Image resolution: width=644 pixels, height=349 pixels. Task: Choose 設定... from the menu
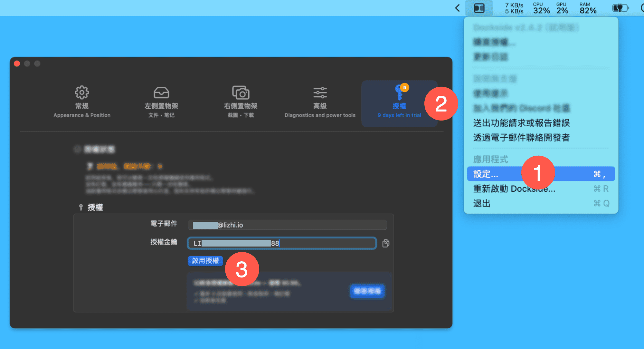pos(486,174)
